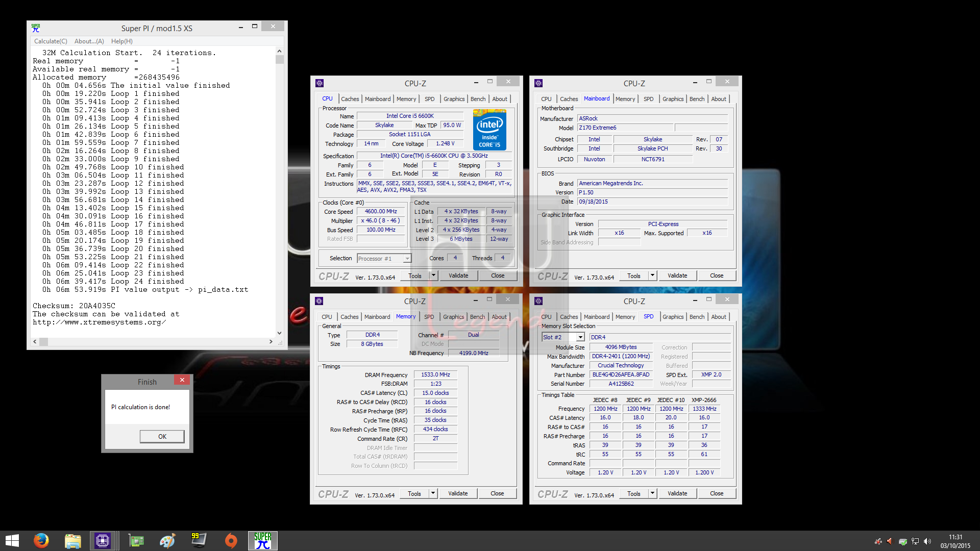Click Super PI vertical scrollbar up arrow
Viewport: 980px width, 551px height.
coord(279,51)
